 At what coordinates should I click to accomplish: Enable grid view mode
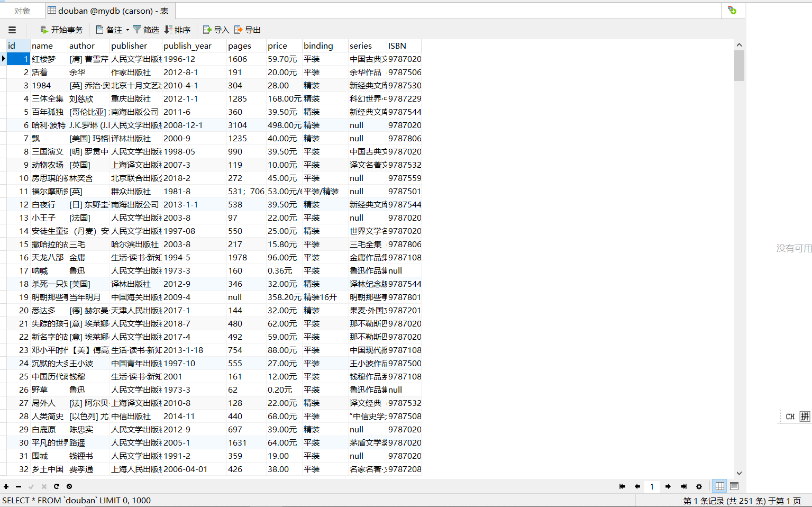pyautogui.click(x=719, y=486)
